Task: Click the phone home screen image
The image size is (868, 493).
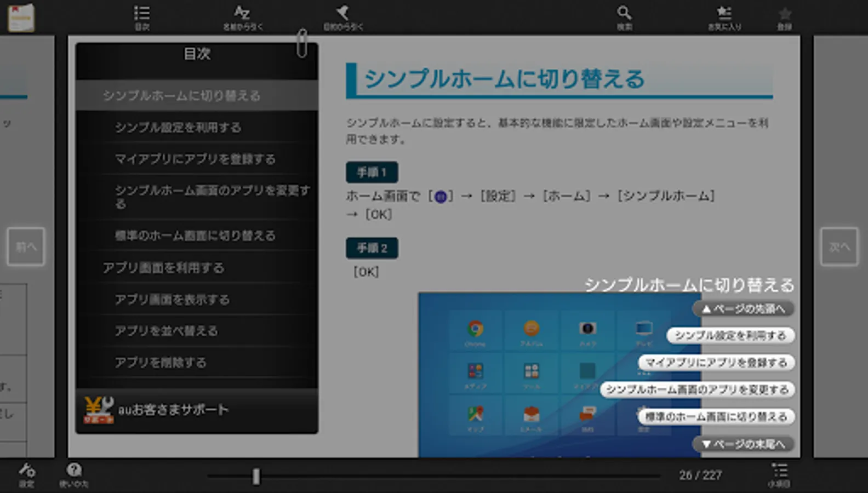Action: pyautogui.click(x=559, y=375)
